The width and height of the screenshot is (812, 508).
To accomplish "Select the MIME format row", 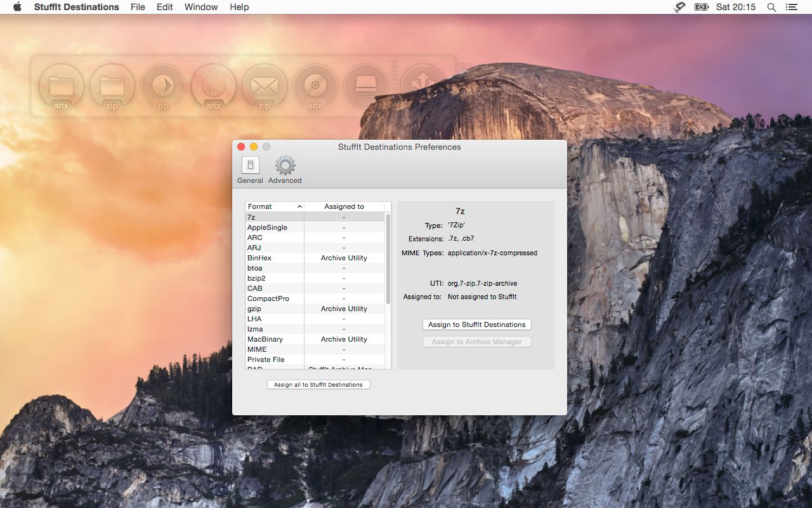I will [x=315, y=349].
